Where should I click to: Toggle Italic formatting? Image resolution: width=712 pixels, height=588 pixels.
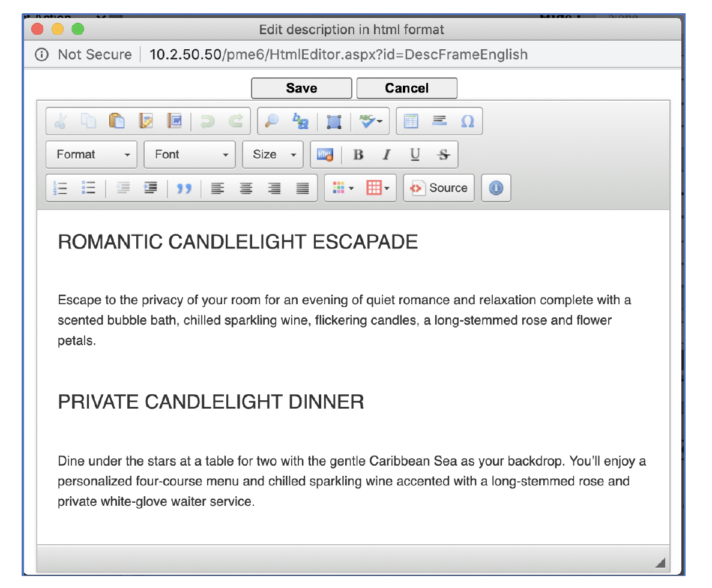tap(387, 155)
